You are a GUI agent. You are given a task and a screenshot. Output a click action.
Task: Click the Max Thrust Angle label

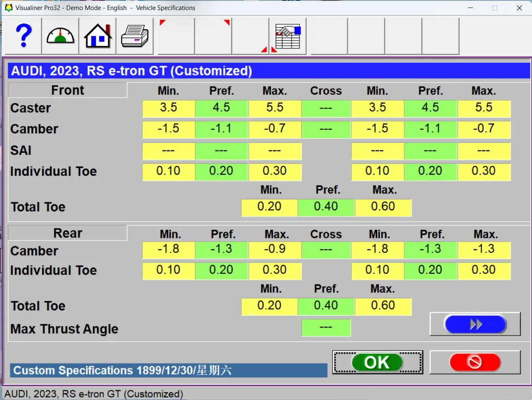click(65, 329)
